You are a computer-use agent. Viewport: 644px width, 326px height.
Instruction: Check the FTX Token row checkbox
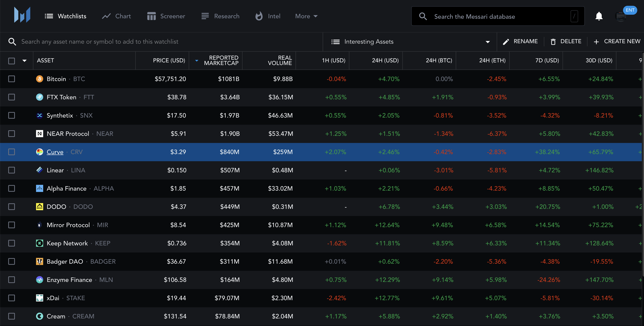click(12, 97)
